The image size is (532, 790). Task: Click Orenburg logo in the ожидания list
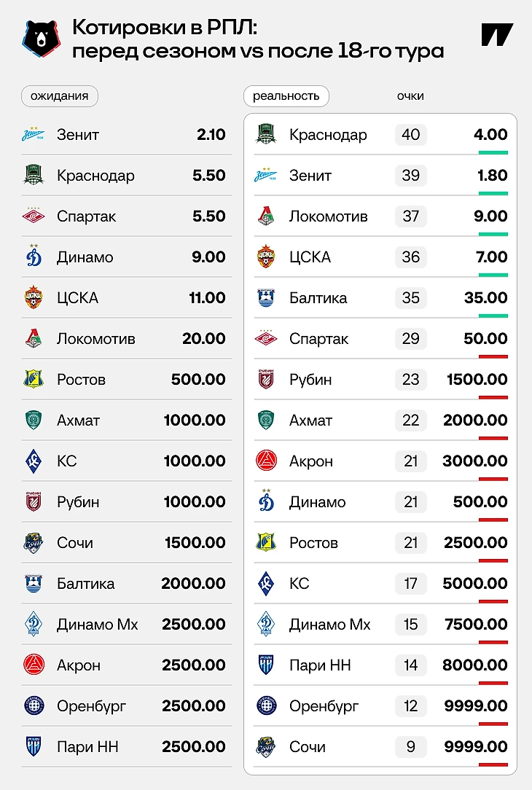point(34,706)
